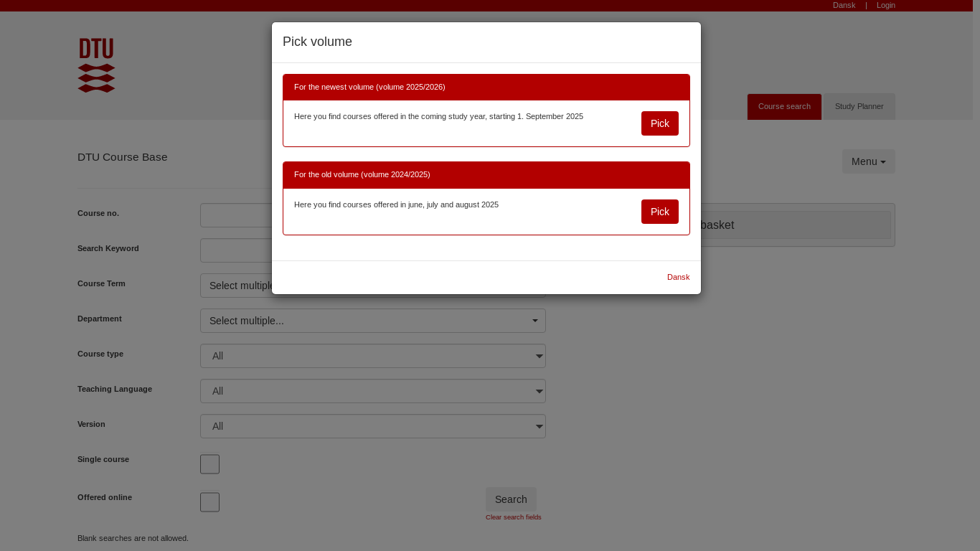The width and height of the screenshot is (980, 551).
Task: Click text about june, july and august 2025
Action: point(396,204)
